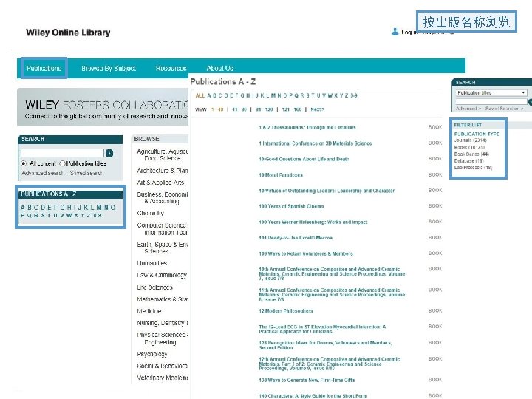
Task: Browse Architecture & Planning subject
Action: pyautogui.click(x=163, y=171)
